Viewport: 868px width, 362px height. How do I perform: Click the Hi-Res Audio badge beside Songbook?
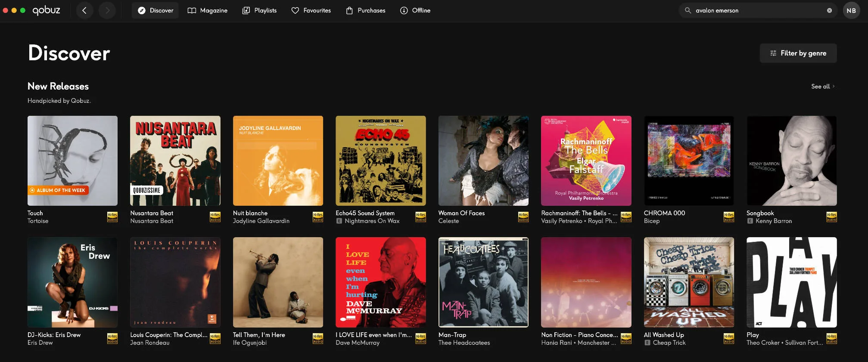(x=832, y=217)
